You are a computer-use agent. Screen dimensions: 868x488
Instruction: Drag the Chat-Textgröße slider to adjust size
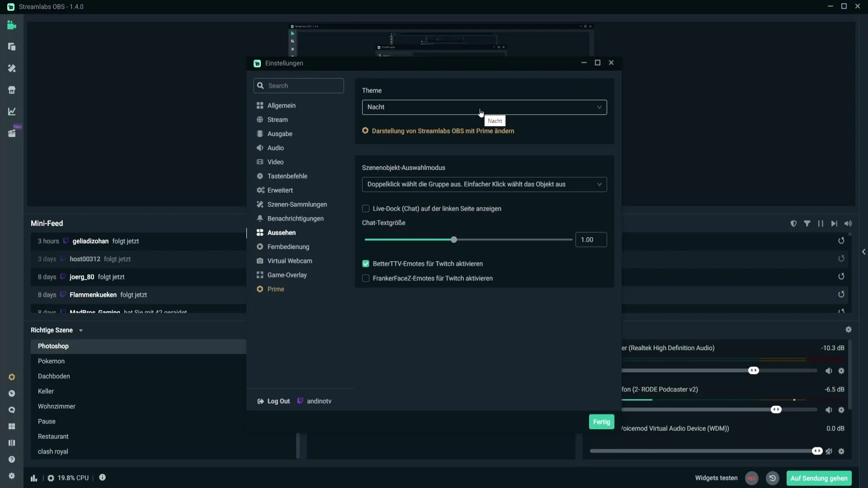tap(455, 239)
